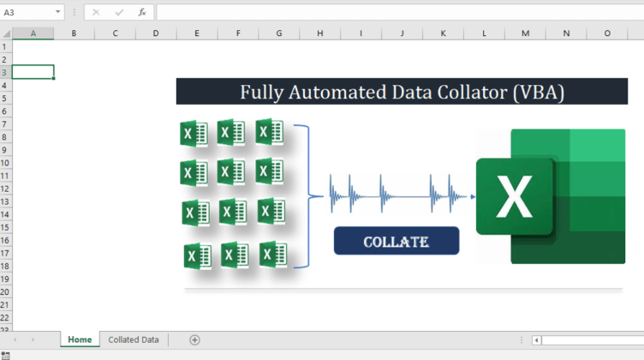Screen dimensions: 644x360
Task: Select row 20 header
Action: point(6,291)
